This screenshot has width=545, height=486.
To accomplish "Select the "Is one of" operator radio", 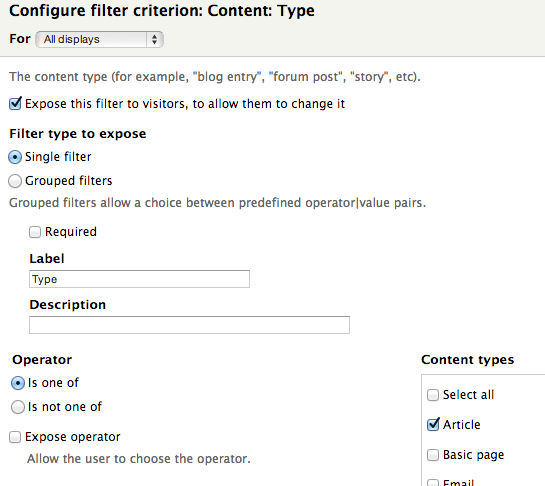I will click(18, 383).
